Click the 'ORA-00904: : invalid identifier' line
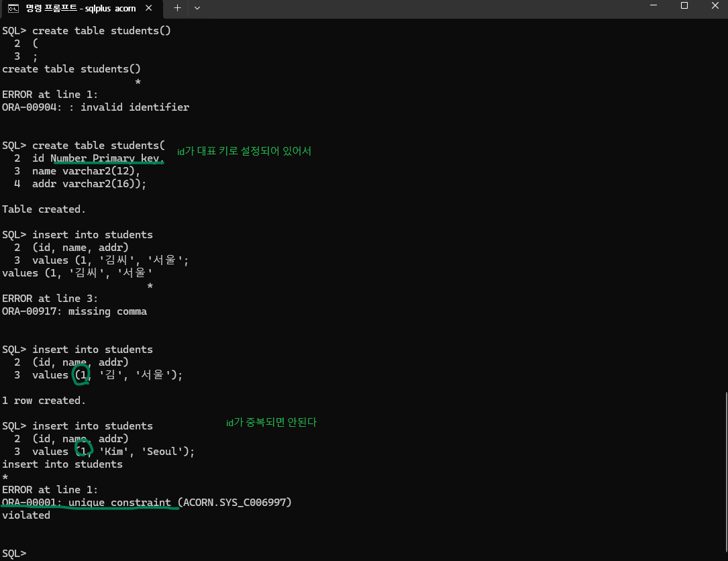This screenshot has width=728, height=561. pyautogui.click(x=96, y=107)
